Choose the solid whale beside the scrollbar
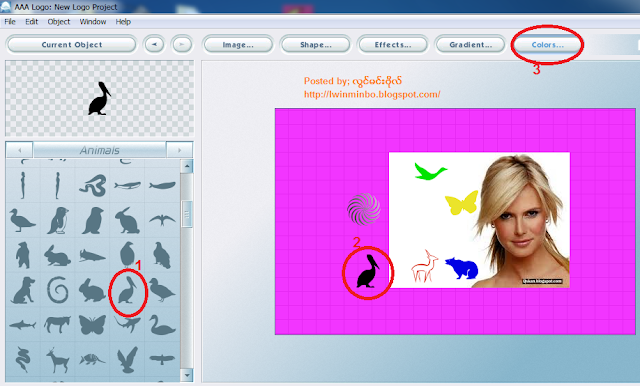The width and height of the screenshot is (640, 386). click(162, 186)
